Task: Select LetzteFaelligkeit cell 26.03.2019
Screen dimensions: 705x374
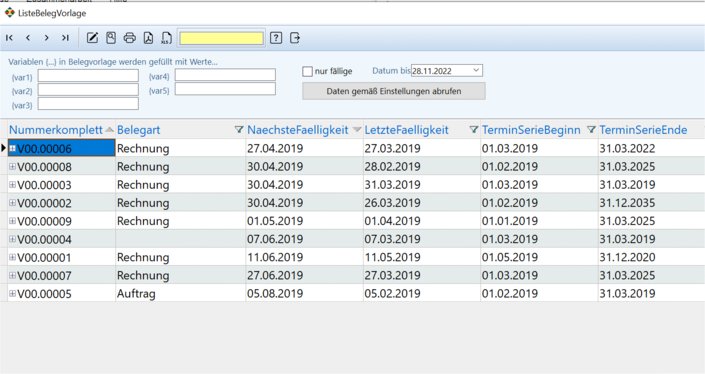Action: click(422, 203)
